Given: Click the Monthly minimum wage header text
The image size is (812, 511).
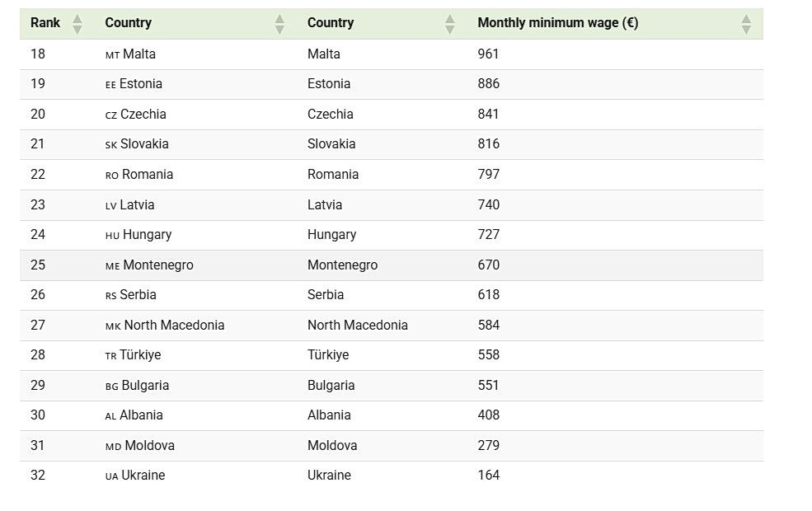Looking at the screenshot, I should (x=557, y=23).
